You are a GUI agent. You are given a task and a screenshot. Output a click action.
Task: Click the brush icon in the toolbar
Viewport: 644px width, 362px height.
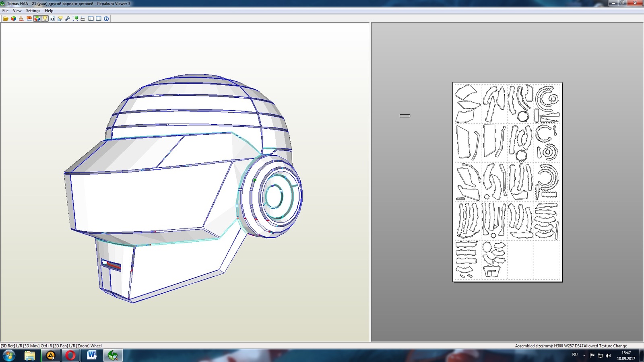click(21, 19)
